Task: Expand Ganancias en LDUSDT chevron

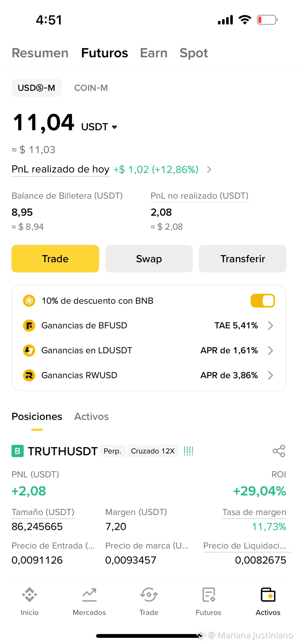Action: pos(271,350)
